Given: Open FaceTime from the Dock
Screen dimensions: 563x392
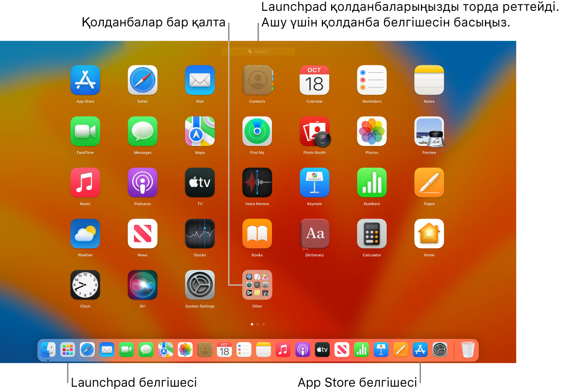Looking at the screenshot, I should pos(127,350).
